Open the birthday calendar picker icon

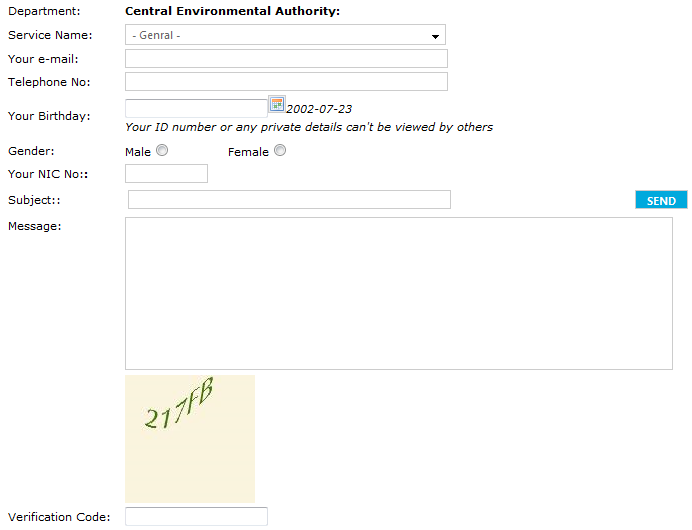(277, 105)
